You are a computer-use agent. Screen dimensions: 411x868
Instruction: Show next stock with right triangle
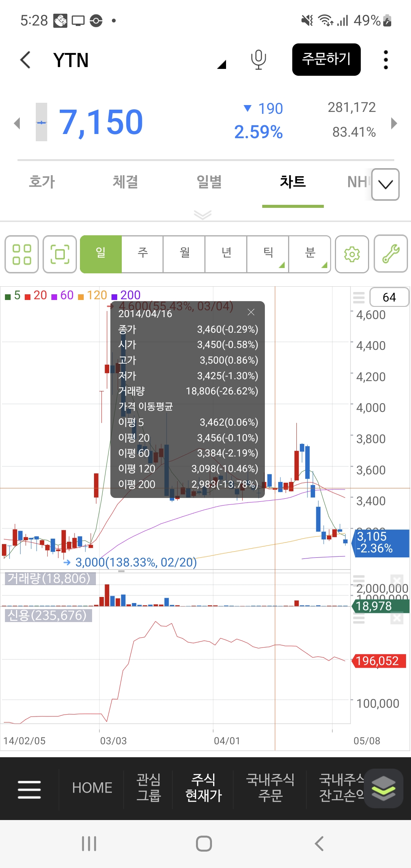(x=394, y=123)
